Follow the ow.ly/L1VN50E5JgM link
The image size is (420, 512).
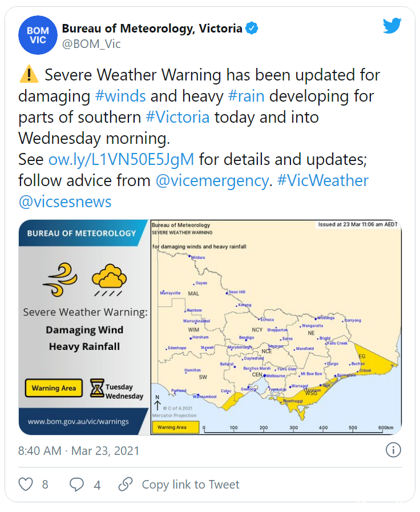point(121,160)
